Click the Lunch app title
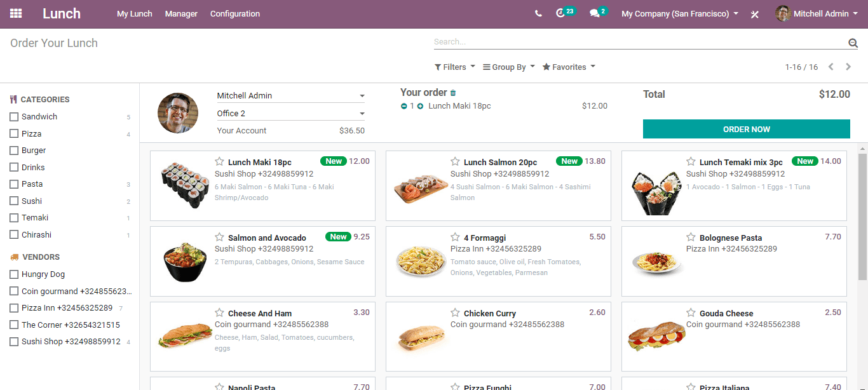The image size is (868, 390). pyautogui.click(x=62, y=13)
